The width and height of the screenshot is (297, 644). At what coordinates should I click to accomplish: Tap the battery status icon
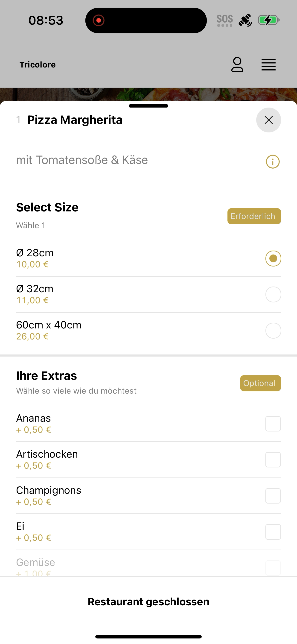click(x=269, y=20)
